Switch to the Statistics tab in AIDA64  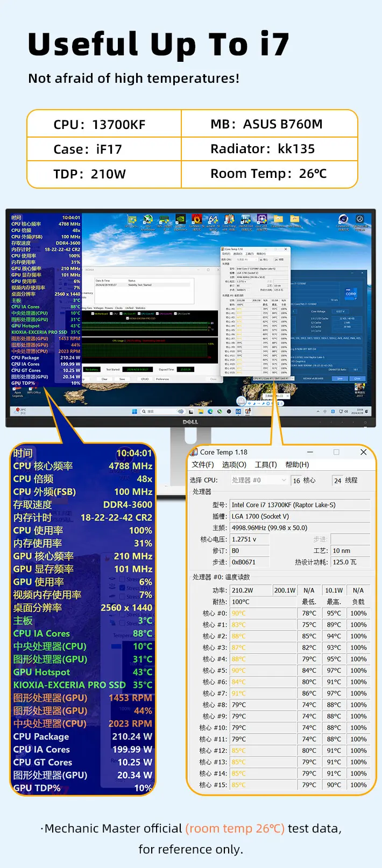click(x=140, y=308)
